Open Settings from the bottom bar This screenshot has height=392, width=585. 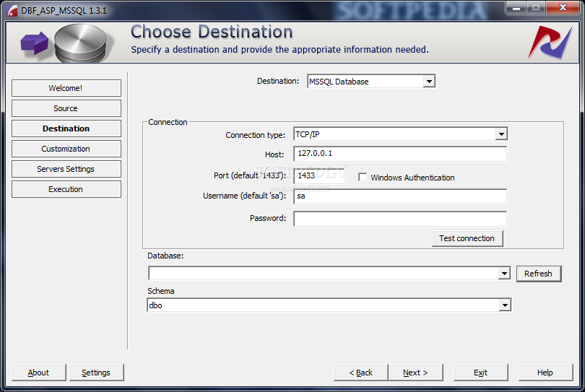97,373
